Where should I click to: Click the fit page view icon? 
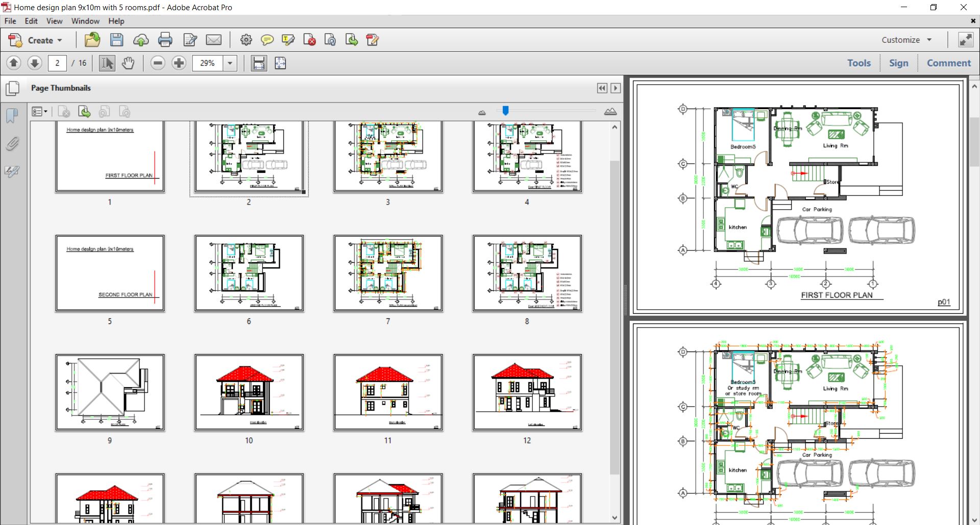(x=280, y=63)
